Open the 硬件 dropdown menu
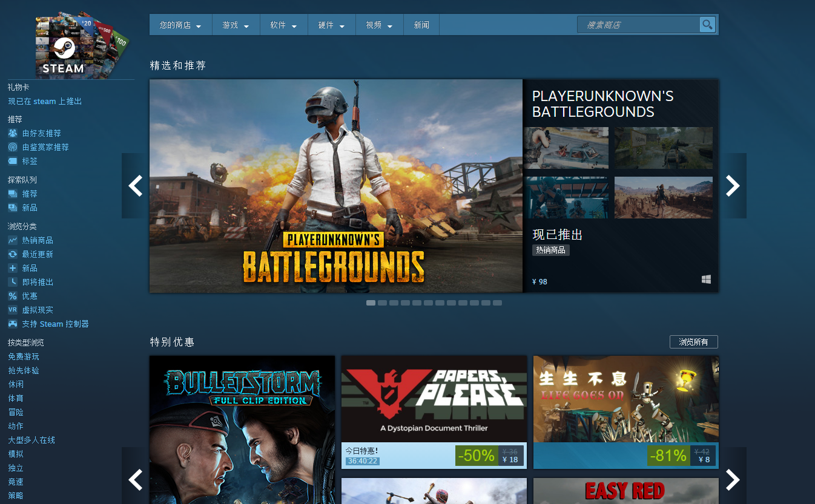This screenshot has width=815, height=504. (331, 25)
